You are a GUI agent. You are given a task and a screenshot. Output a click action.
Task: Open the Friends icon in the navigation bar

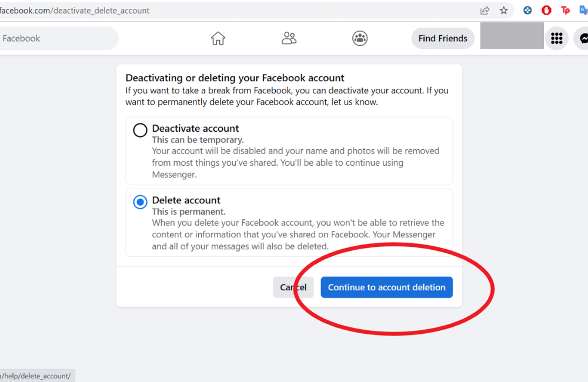click(x=289, y=38)
